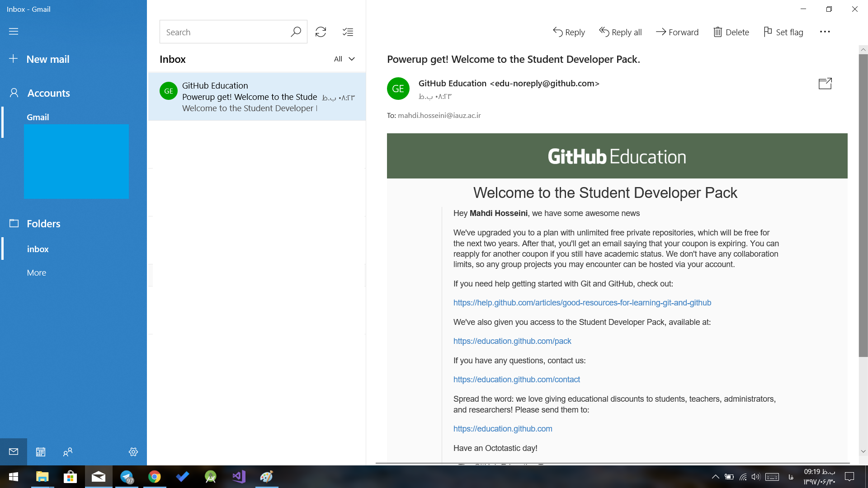Click the email subject heading
The height and width of the screenshot is (488, 868).
click(513, 59)
